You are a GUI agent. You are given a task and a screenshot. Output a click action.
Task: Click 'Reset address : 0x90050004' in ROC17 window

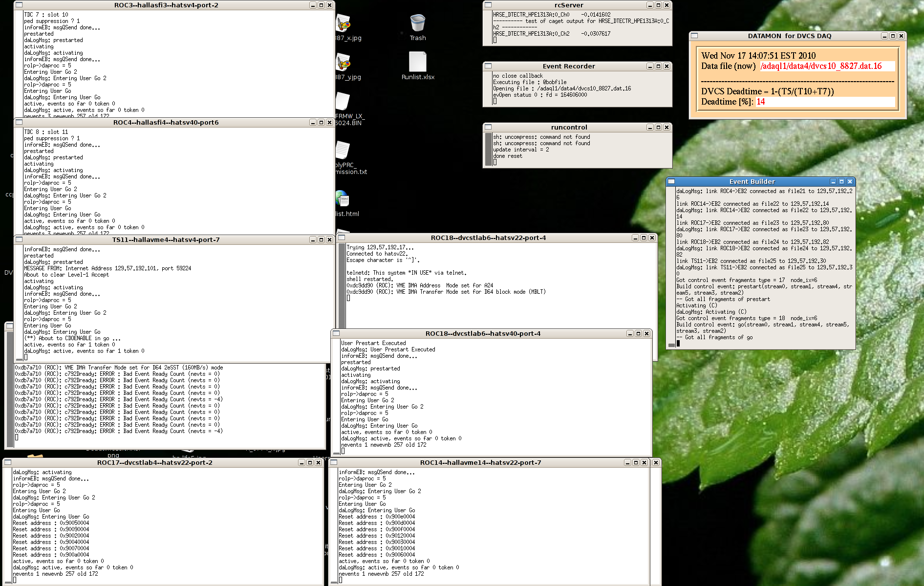pyautogui.click(x=51, y=523)
